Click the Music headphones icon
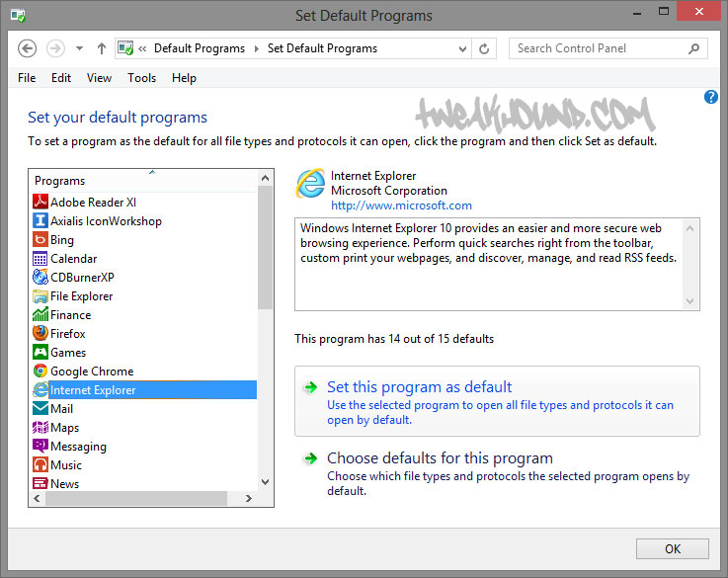728x578 pixels. pos(40,464)
